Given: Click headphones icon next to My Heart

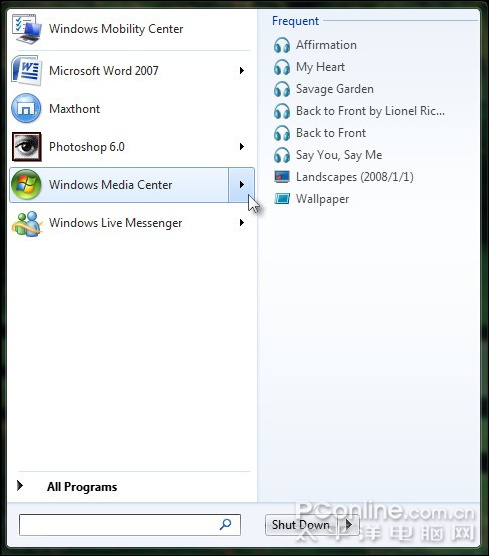Looking at the screenshot, I should click(282, 67).
